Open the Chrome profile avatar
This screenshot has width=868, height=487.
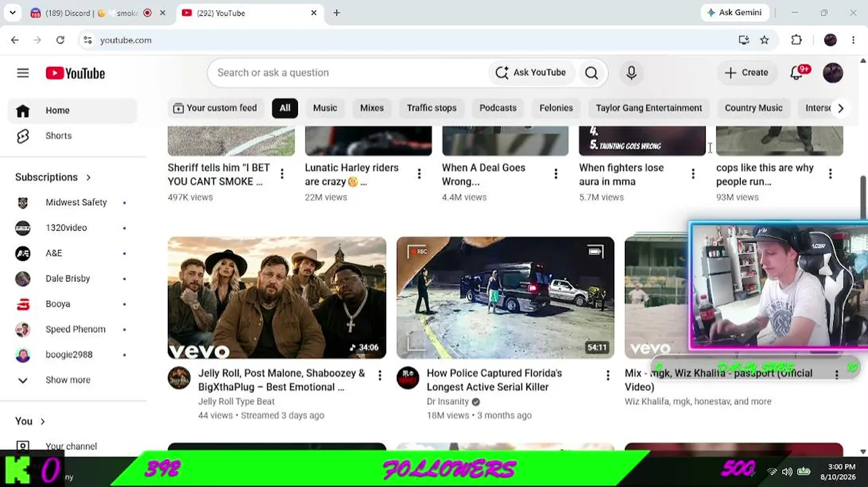tap(830, 40)
